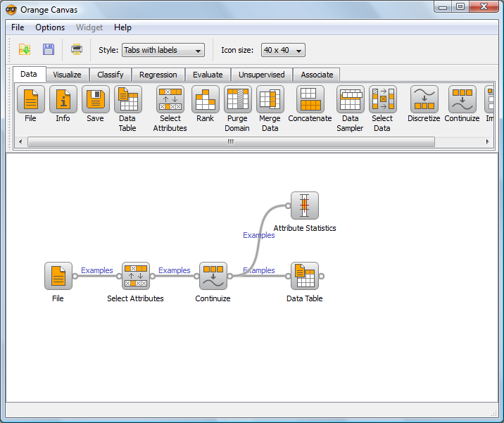504x423 pixels.
Task: Switch to the Evaluate tab
Action: (x=208, y=75)
